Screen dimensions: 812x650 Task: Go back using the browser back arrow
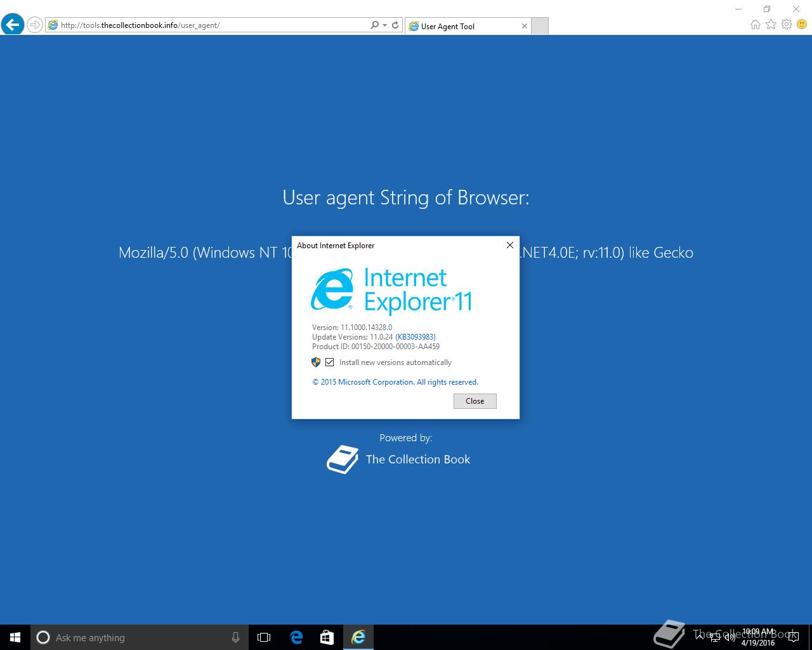pos(13,25)
